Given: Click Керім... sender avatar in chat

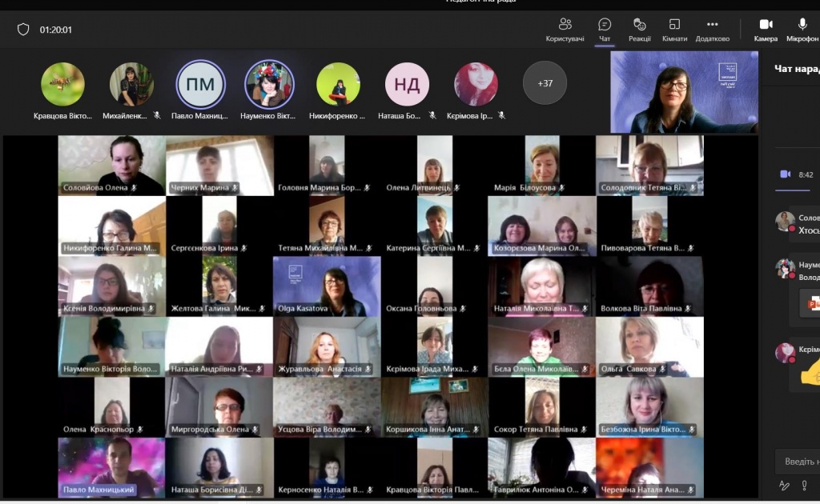Looking at the screenshot, I should [785, 353].
